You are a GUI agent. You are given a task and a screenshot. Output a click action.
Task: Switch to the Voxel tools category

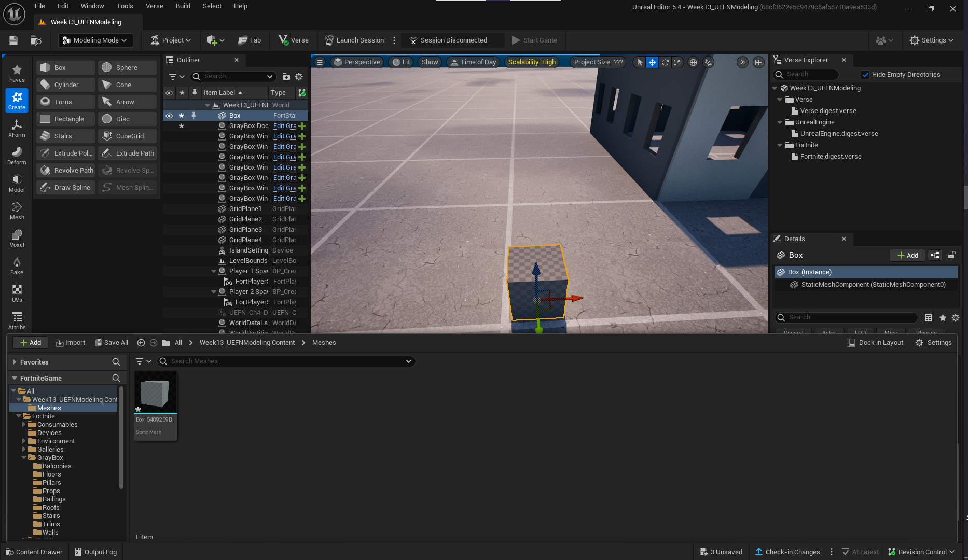tap(17, 238)
